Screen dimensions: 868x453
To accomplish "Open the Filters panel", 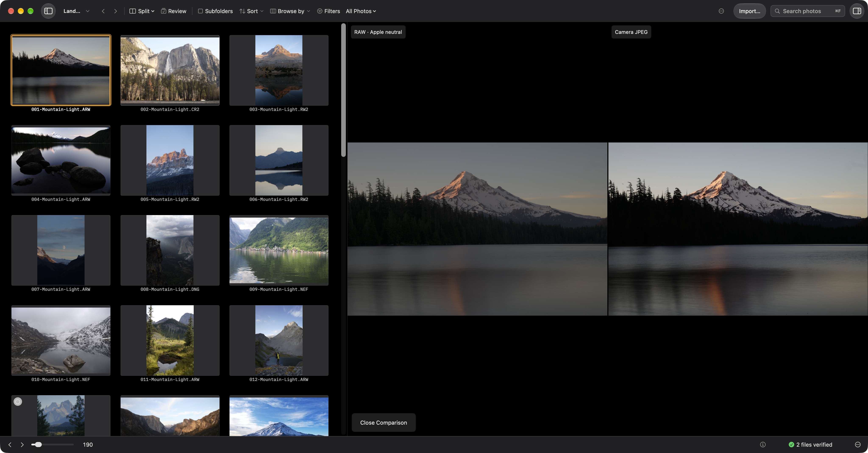I will tap(328, 11).
